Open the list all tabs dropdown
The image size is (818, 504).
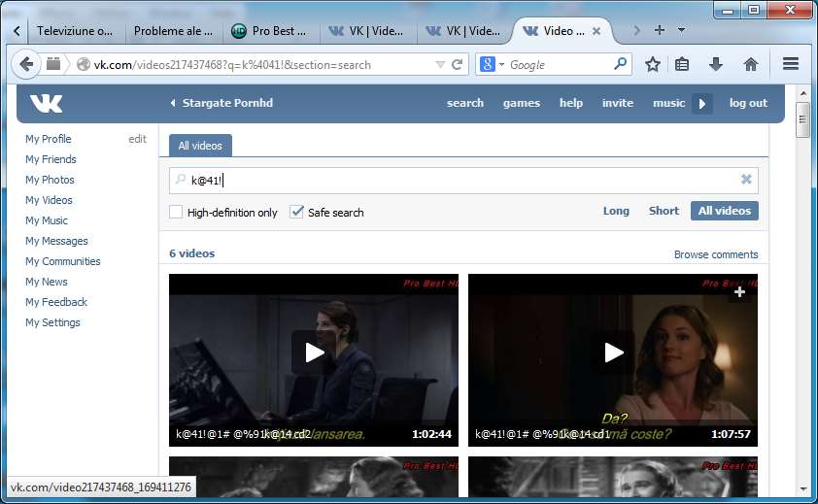pos(682,30)
